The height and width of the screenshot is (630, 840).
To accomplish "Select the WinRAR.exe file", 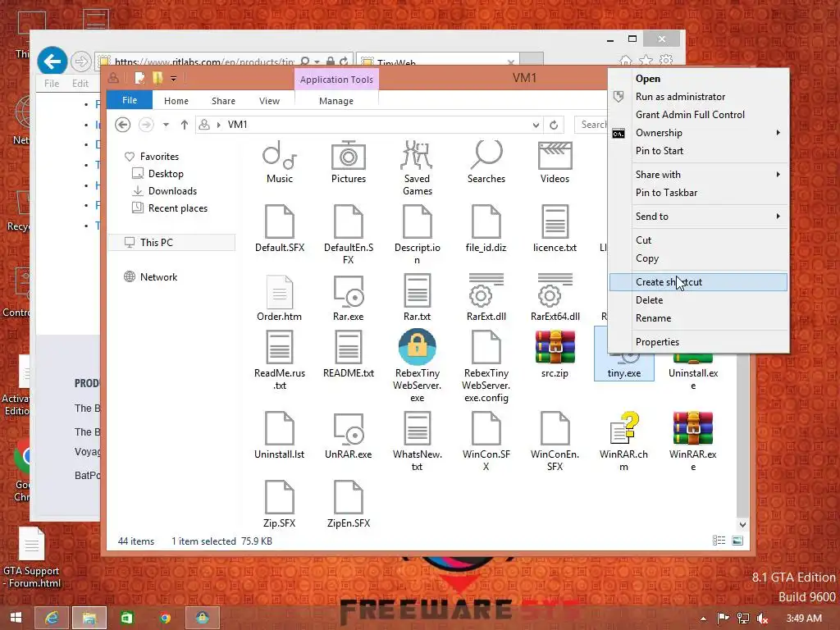I will (692, 441).
